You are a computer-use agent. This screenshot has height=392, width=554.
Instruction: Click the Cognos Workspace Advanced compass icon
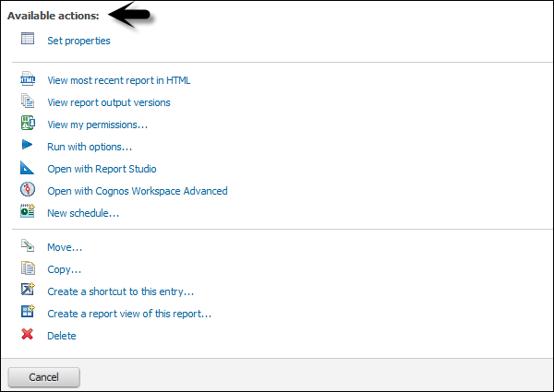[28, 190]
